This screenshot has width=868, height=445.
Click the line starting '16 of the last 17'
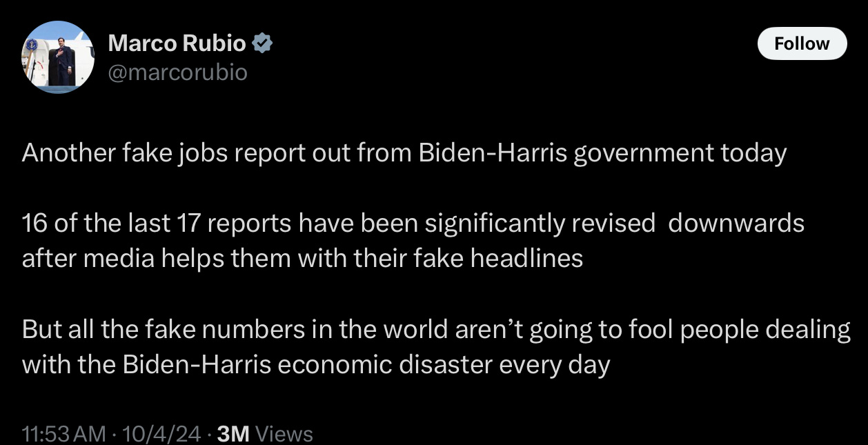(413, 224)
